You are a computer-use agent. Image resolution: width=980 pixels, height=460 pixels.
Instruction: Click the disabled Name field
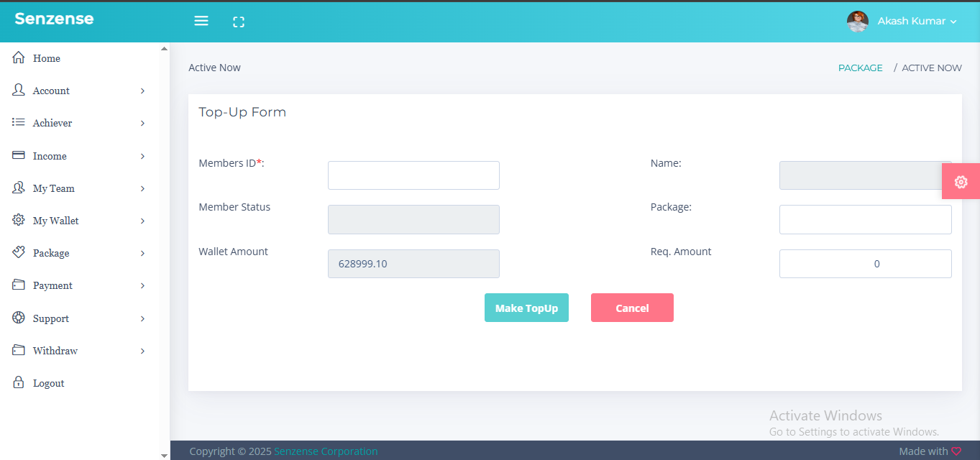pos(866,175)
